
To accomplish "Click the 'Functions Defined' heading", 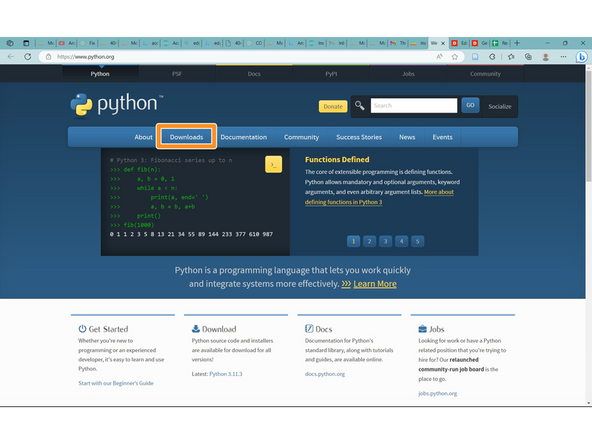I will coord(337,159).
